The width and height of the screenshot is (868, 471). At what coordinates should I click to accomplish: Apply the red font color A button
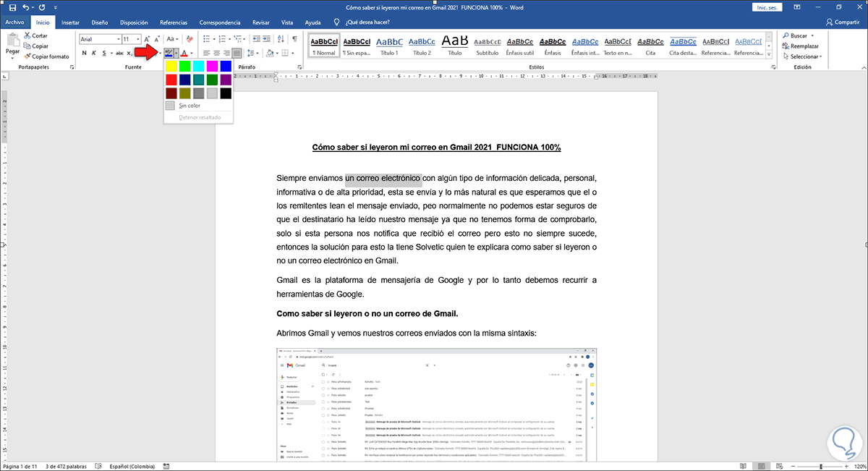point(184,53)
